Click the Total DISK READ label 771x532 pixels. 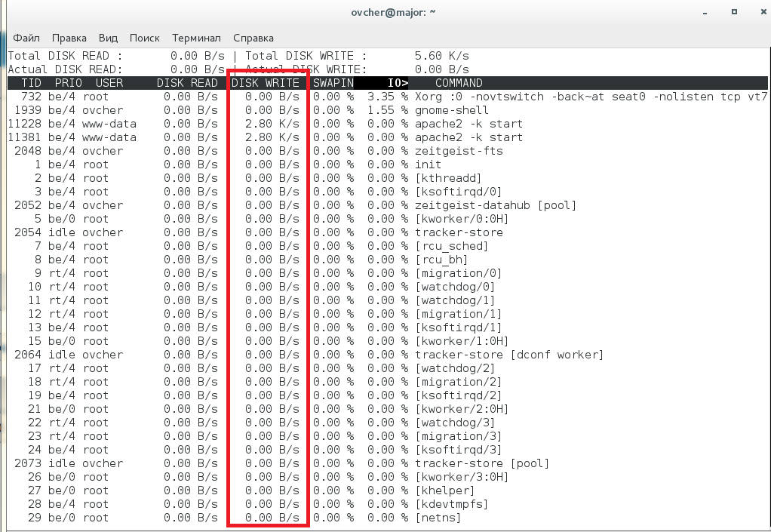click(x=65, y=56)
